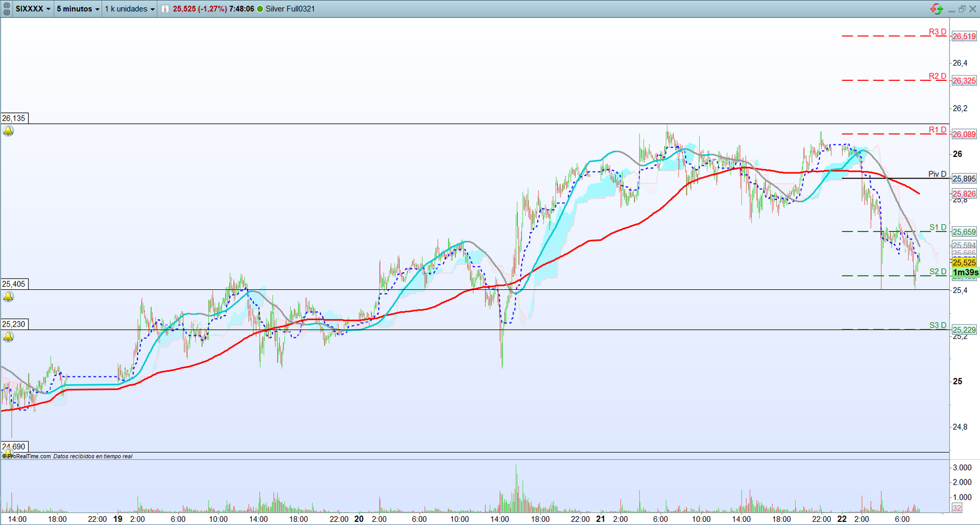This screenshot has width=980, height=525.
Task: Click the 25,659 support price tag
Action: (x=964, y=232)
